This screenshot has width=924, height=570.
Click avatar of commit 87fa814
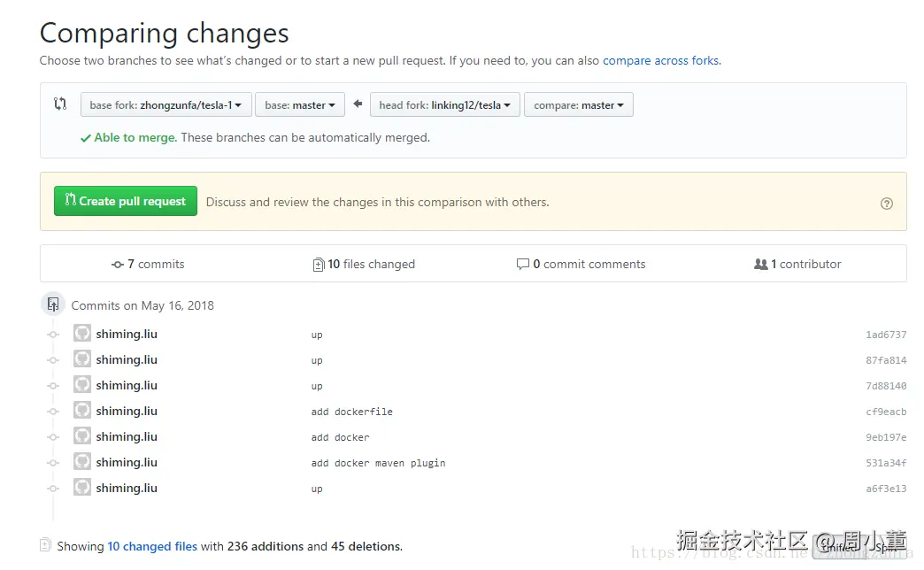coord(82,359)
